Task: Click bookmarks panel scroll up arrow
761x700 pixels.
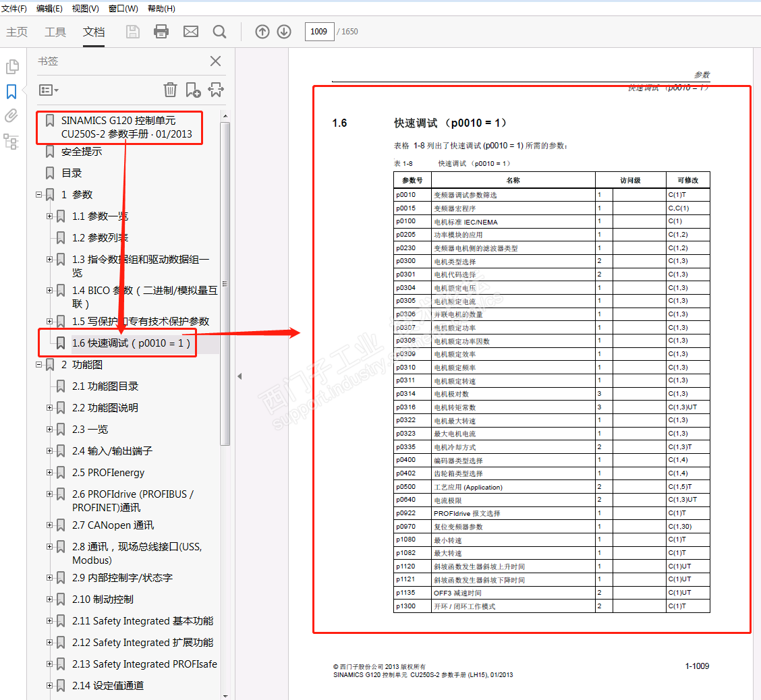Action: coord(225,117)
